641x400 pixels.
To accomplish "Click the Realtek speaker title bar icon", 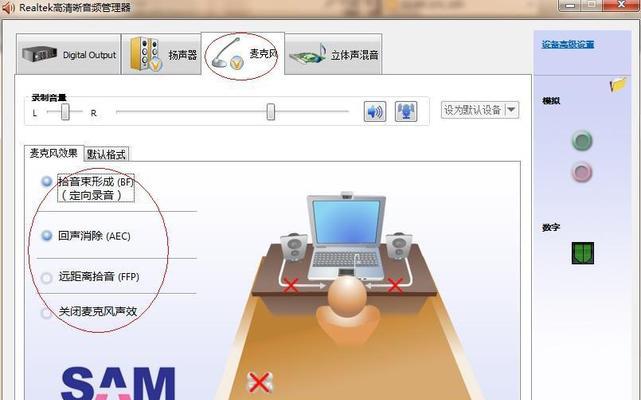I will pyautogui.click(x=8, y=8).
